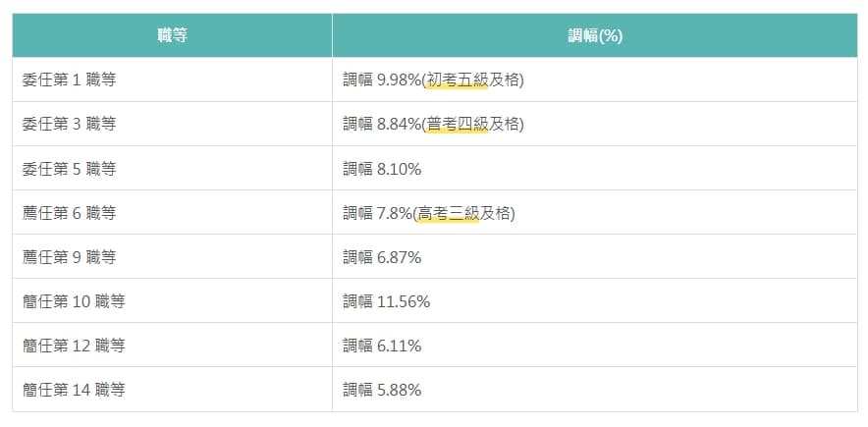Click the 調幅 11.56% cell

click(594, 301)
